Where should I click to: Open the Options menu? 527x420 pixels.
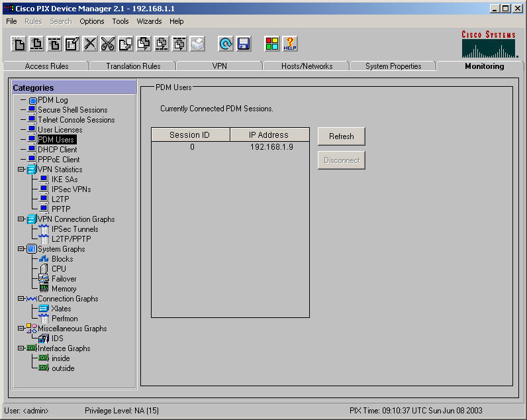coord(92,21)
